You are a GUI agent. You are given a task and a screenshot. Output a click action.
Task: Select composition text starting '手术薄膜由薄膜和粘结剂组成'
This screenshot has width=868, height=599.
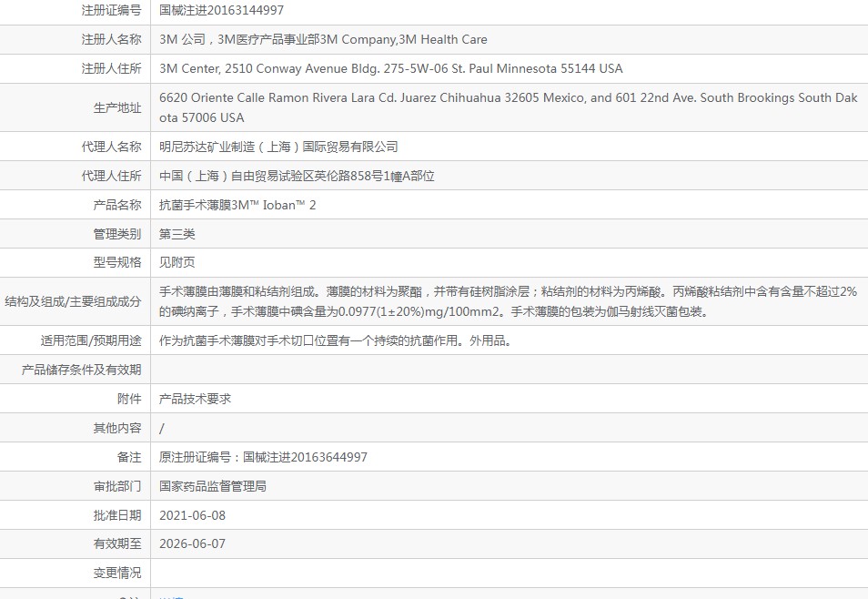(x=509, y=301)
